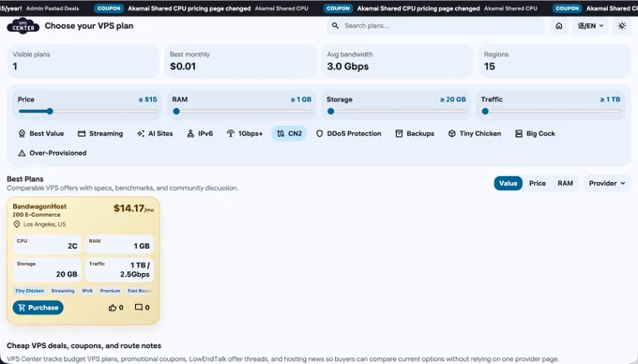The width and height of the screenshot is (638, 364).
Task: Click the Tiny Chicken tag on the plan card
Action: 29,291
